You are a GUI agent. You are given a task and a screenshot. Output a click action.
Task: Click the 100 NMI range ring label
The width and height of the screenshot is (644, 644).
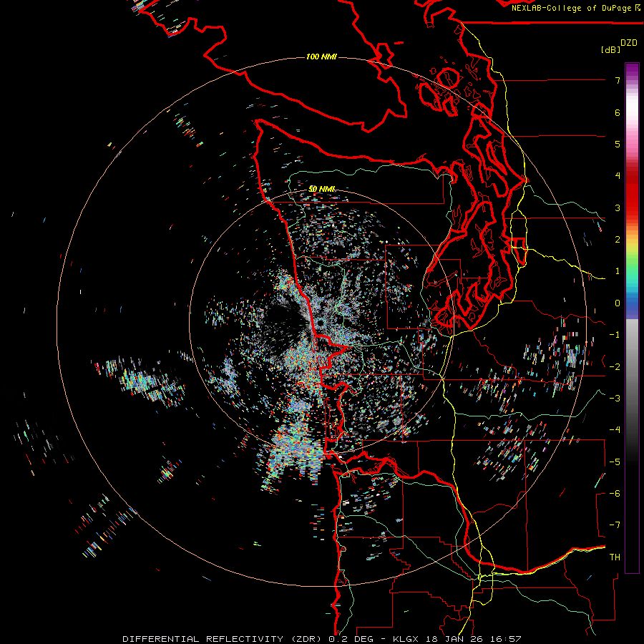(321, 57)
